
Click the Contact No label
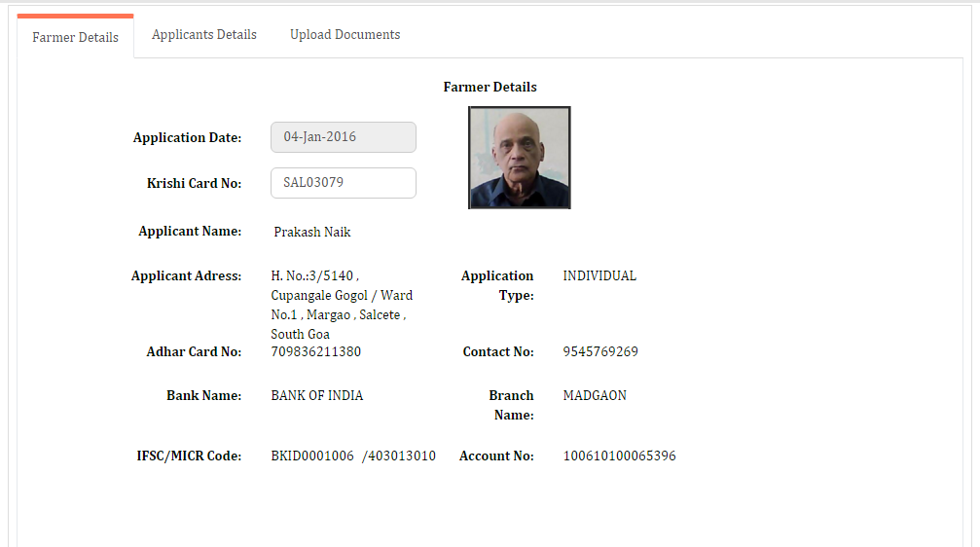coord(498,351)
